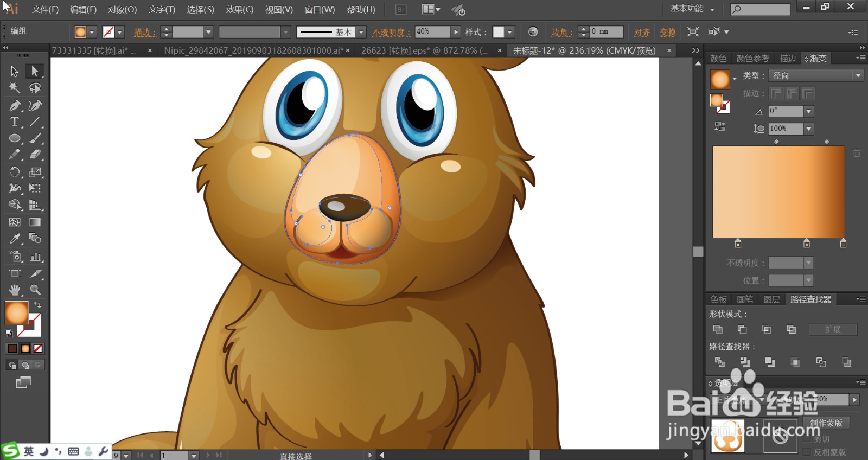Click the 边角 (Corners) link
This screenshot has height=460, width=868.
click(x=562, y=32)
